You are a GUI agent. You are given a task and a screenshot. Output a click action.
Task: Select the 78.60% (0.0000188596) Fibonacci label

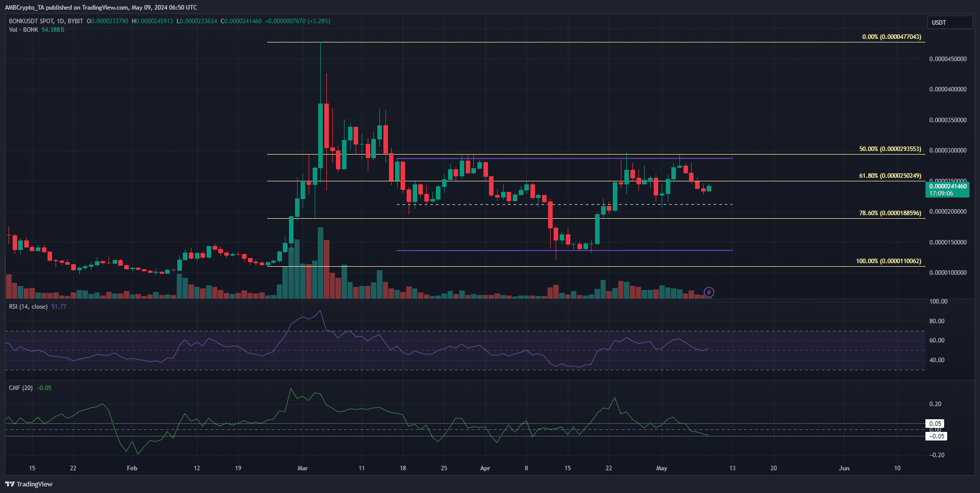tap(890, 213)
